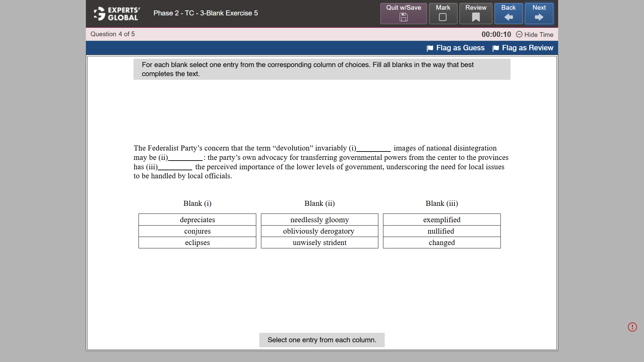
Task: Click the Back arrow icon
Action: (508, 17)
